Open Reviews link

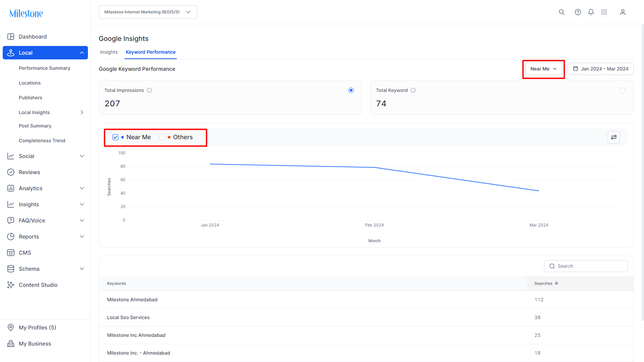click(30, 172)
